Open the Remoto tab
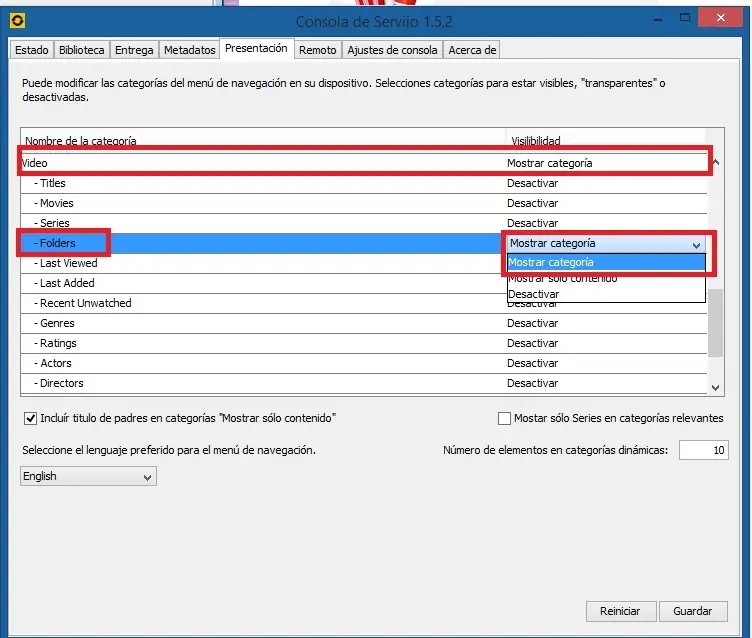 317,50
